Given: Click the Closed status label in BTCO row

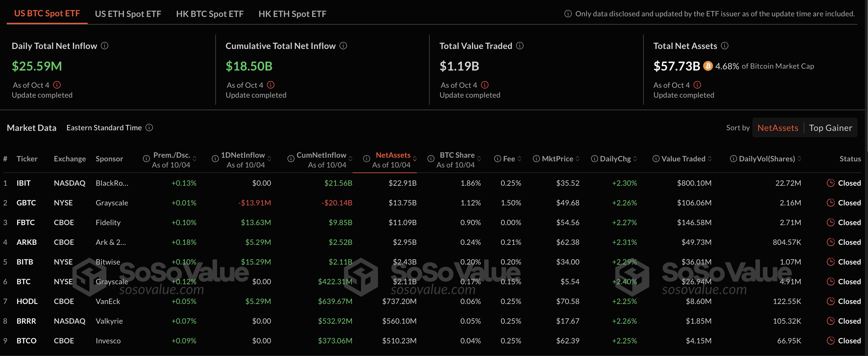Looking at the screenshot, I should coord(849,341).
